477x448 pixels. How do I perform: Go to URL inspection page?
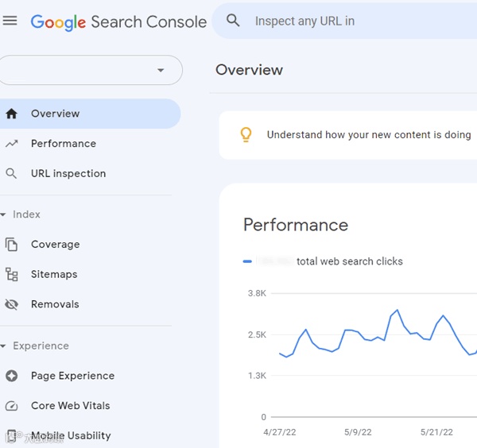click(x=68, y=173)
